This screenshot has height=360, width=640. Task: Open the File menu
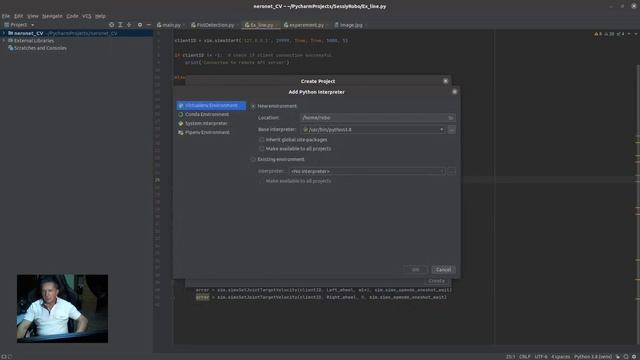[6, 16]
